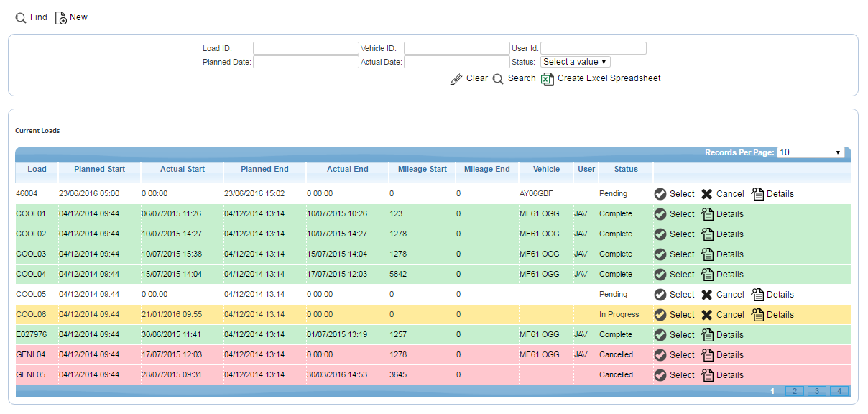Click Select checkmark icon for E027976
Viewport: 868px width, 414px height.
click(660, 335)
